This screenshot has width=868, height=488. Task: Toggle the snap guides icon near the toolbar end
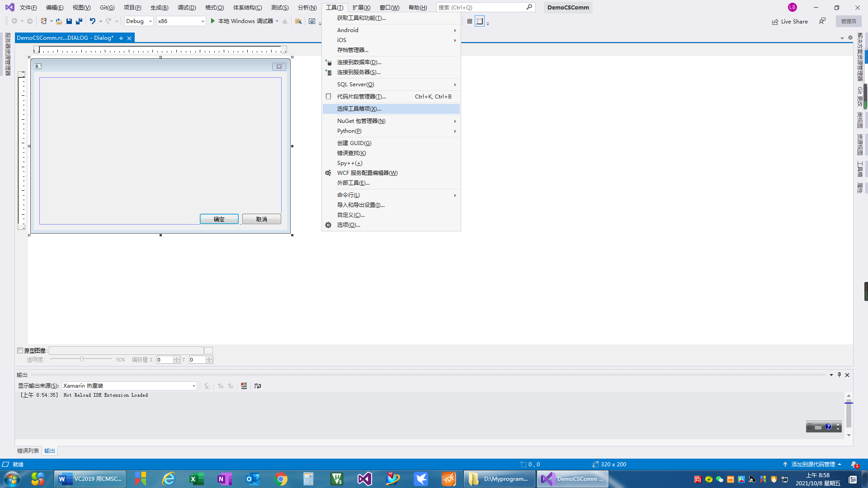pyautogui.click(x=480, y=21)
